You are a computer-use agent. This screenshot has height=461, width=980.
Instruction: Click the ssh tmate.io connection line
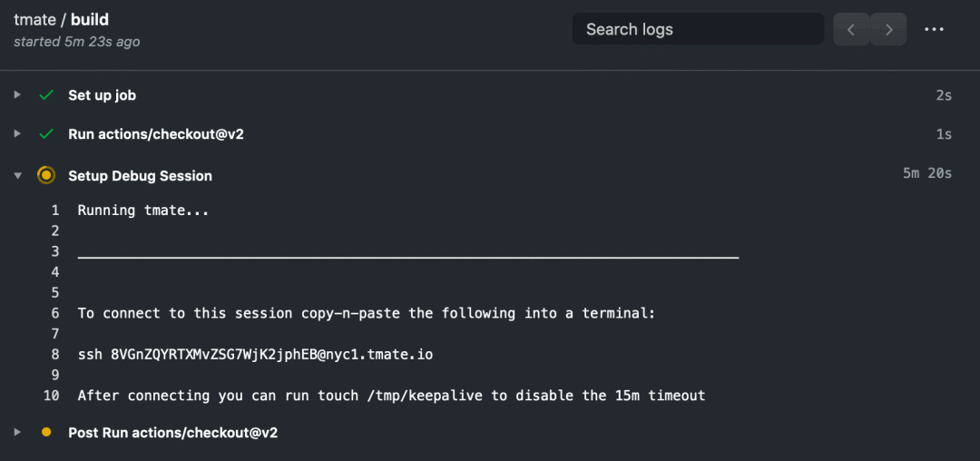point(256,355)
